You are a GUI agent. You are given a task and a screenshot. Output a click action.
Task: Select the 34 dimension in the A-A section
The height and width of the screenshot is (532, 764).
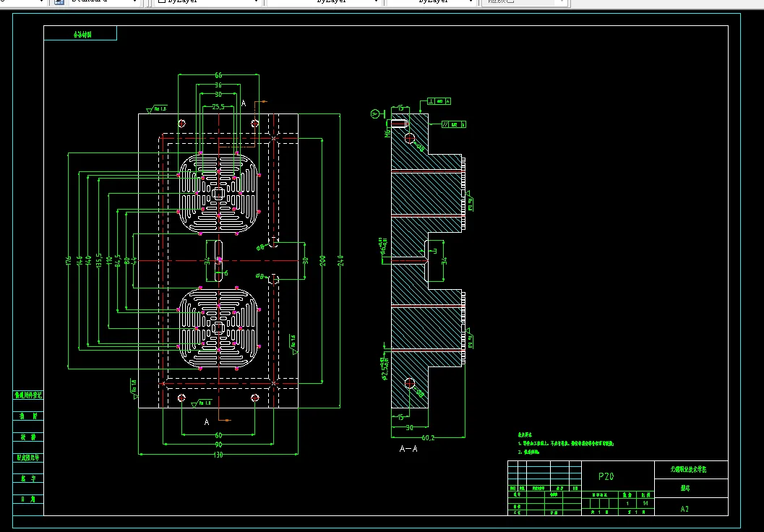[x=444, y=261]
